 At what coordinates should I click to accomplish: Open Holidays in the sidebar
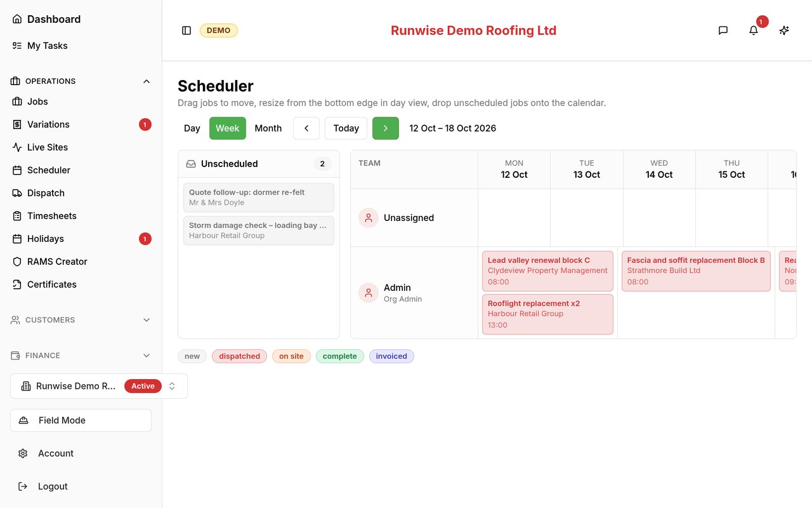81,239
